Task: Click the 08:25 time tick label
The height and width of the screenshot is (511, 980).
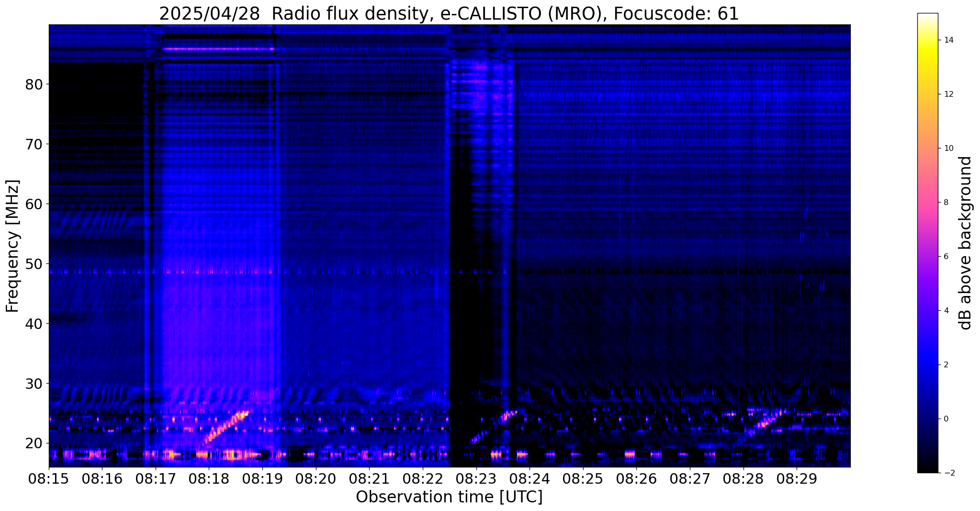Action: point(583,478)
